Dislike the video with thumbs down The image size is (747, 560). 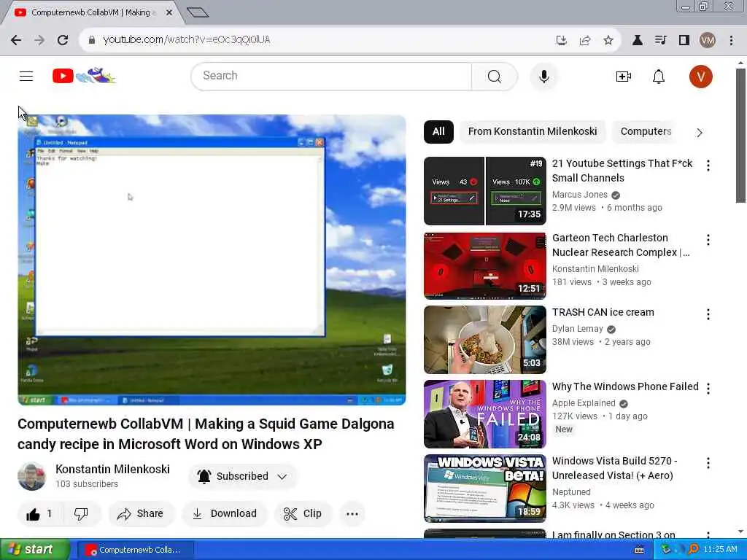82,514
